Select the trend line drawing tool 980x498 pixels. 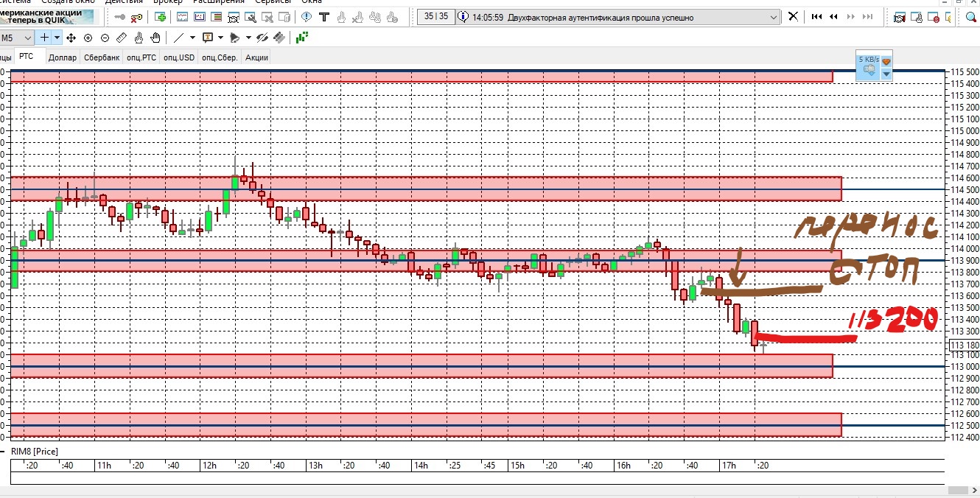[x=178, y=38]
